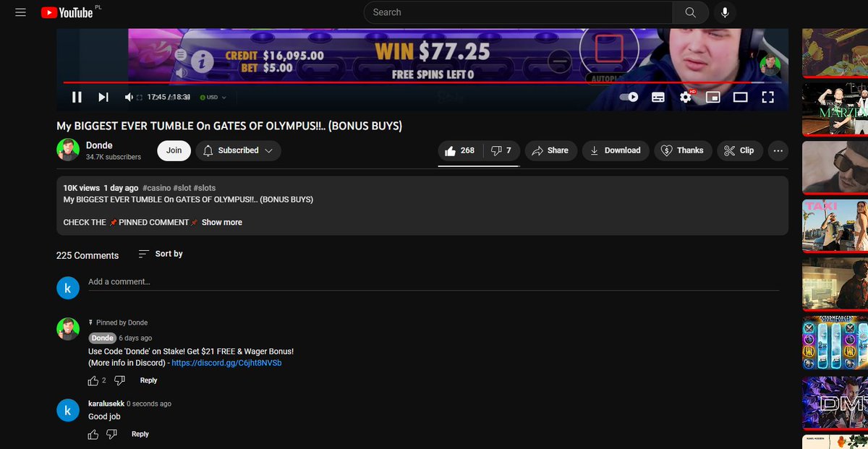The height and width of the screenshot is (449, 868).
Task: Open Donde channel avatar by title
Action: [68, 150]
